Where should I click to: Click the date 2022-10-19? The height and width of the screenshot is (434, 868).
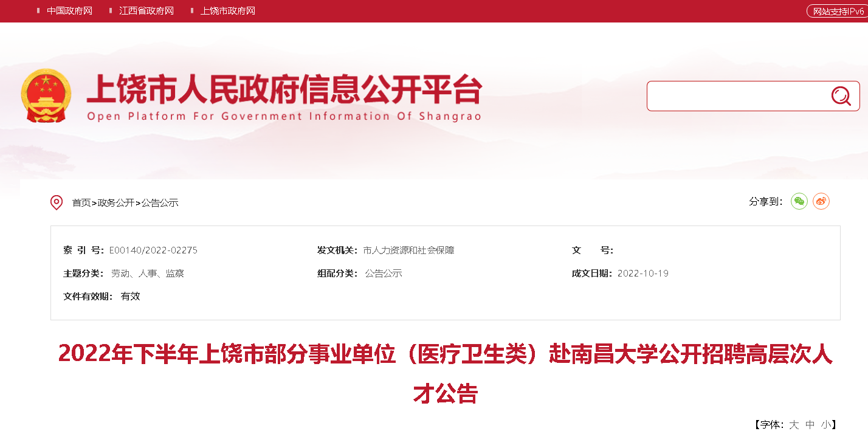[x=643, y=273]
